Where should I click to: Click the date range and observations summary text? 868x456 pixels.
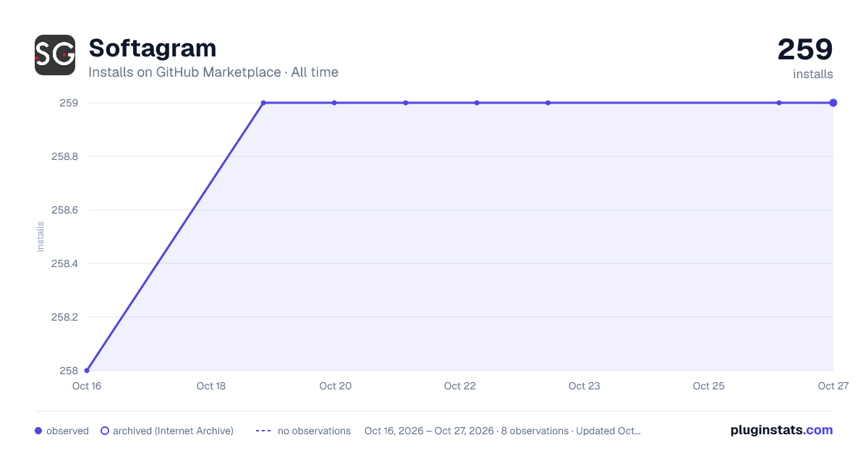pos(503,431)
